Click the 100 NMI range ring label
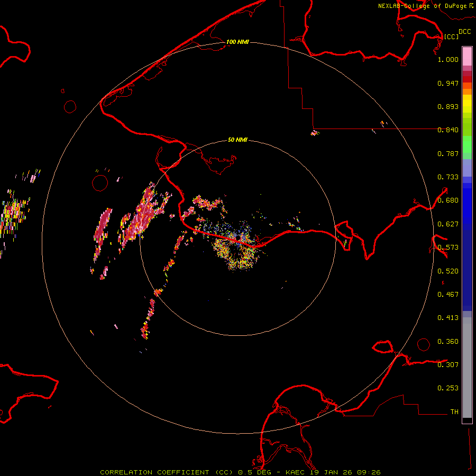This screenshot has width=476, height=476. [x=237, y=42]
